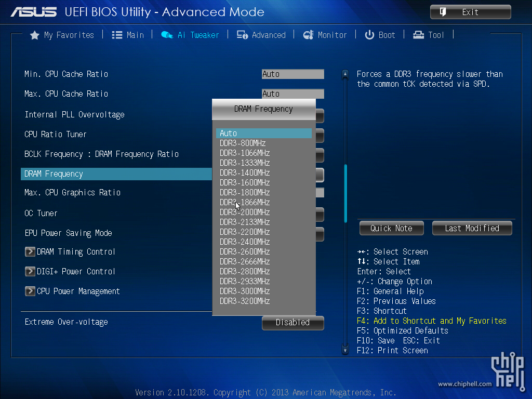Viewport: 532px width, 399px height.
Task: Click Max. CPU Cache Ratio input field
Action: (293, 94)
